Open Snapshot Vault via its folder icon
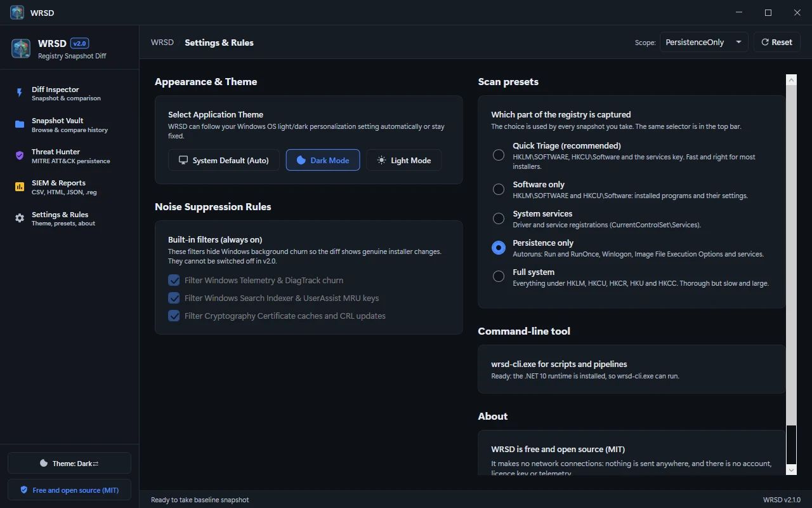 (x=20, y=124)
